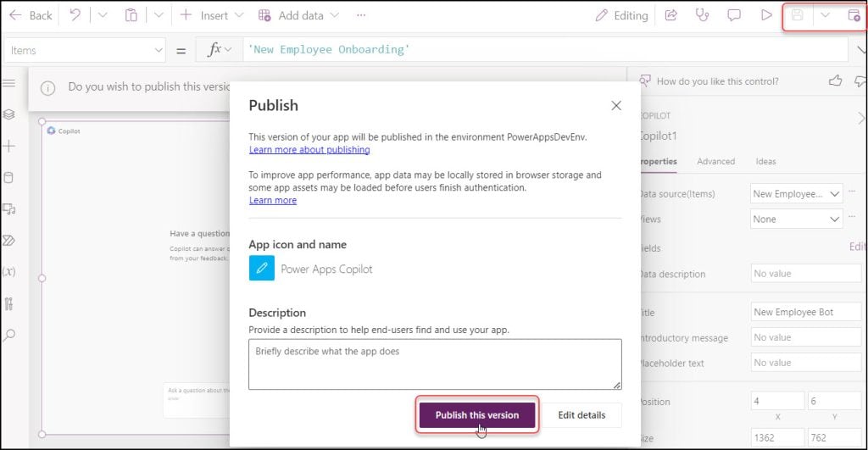Click the Search magnifier icon in sidebar
The height and width of the screenshot is (450, 868).
pos(8,335)
